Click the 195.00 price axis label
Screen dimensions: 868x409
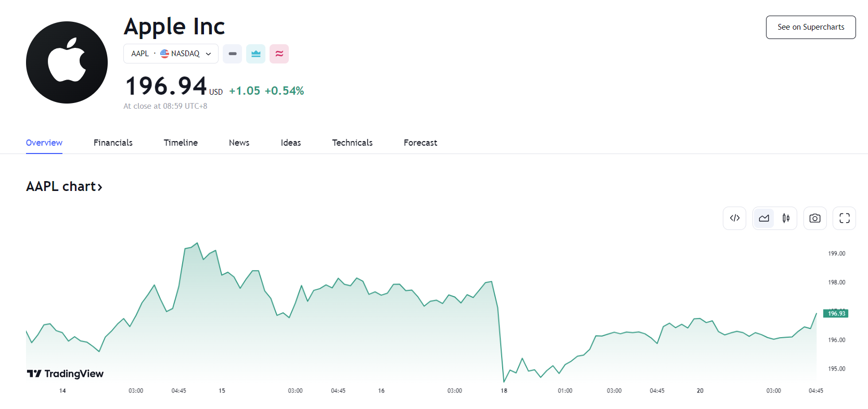(837, 369)
